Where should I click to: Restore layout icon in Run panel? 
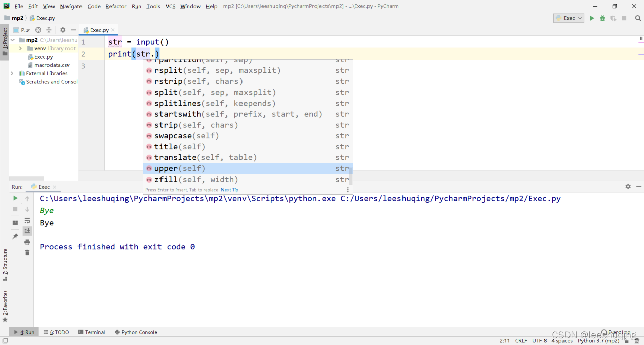15,222
